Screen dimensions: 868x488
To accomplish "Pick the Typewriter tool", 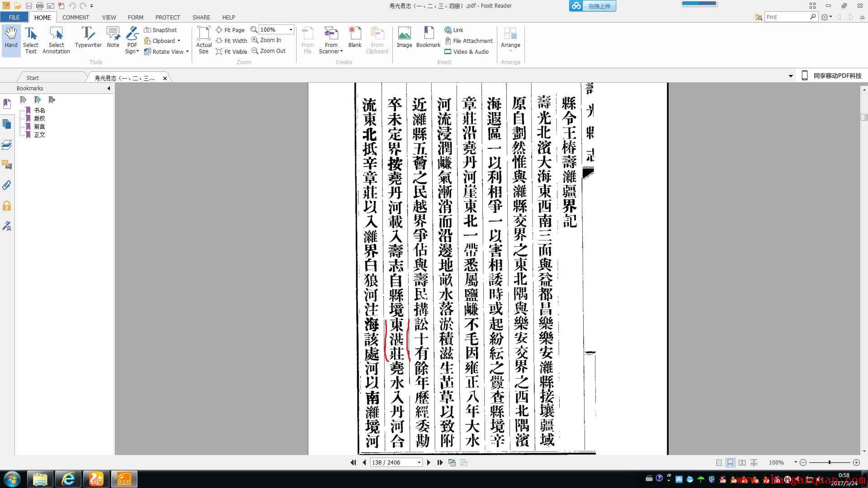I will (88, 38).
